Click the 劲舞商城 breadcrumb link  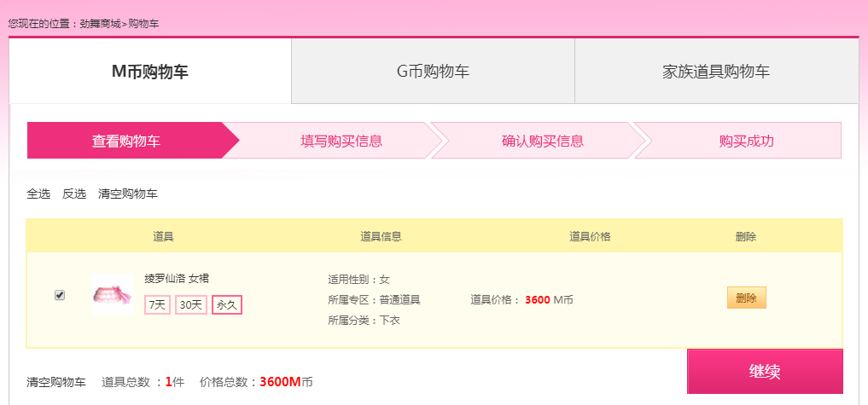coord(100,25)
